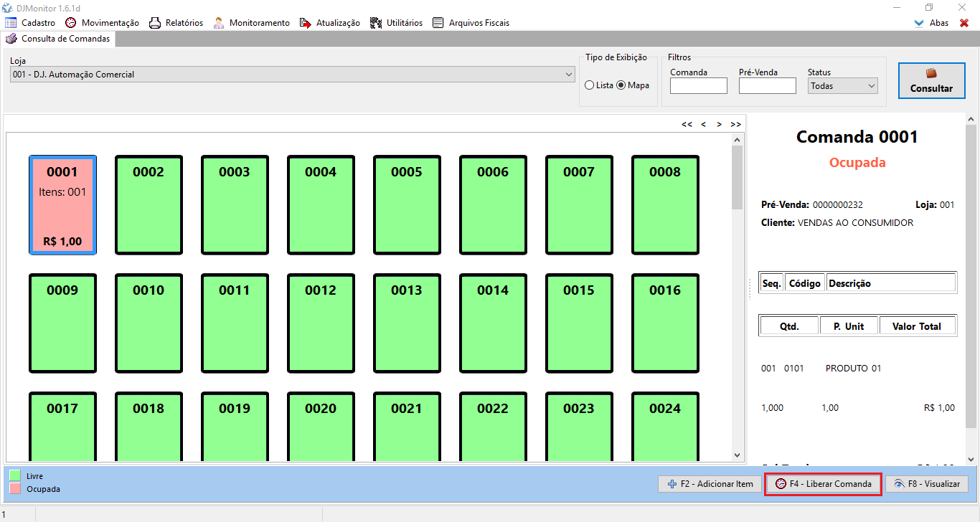Click F4 - Liberar Comanda button
This screenshot has height=522, width=980.
click(823, 484)
